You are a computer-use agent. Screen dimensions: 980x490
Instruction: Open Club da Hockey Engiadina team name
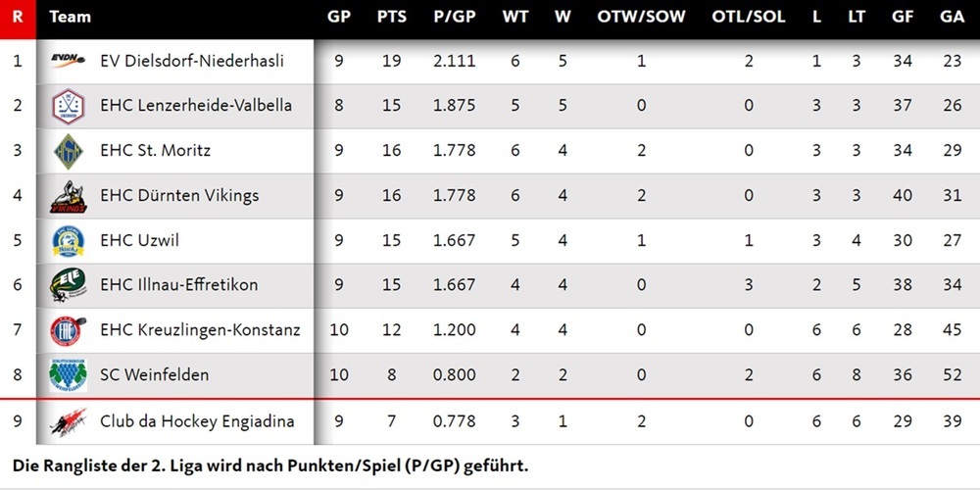(x=196, y=421)
